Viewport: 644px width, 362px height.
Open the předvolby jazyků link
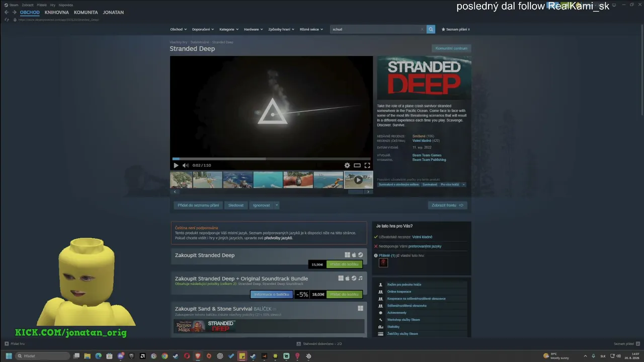pos(278,238)
